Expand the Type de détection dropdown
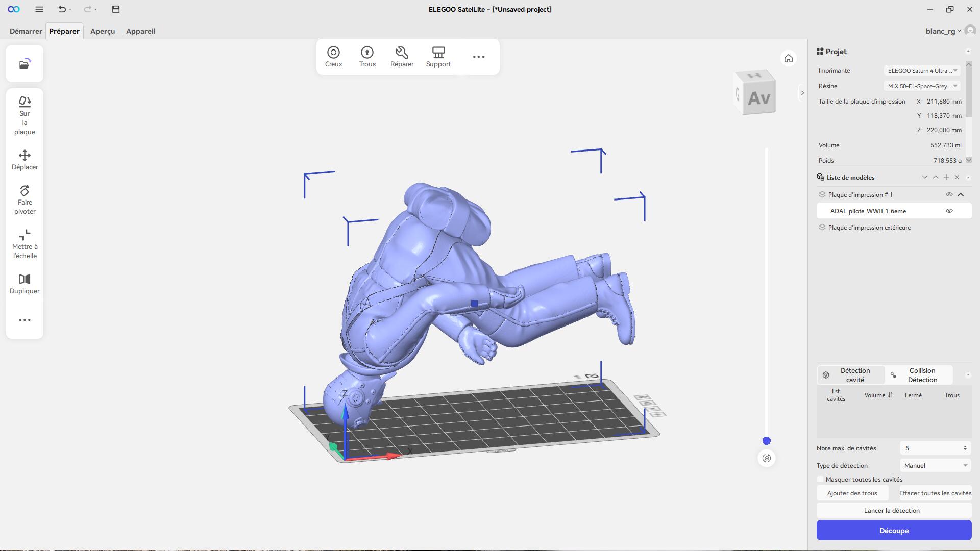980x551 pixels. click(x=935, y=465)
